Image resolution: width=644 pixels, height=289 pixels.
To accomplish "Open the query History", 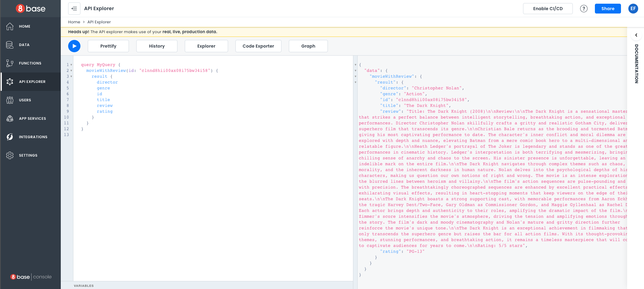I will point(157,46).
